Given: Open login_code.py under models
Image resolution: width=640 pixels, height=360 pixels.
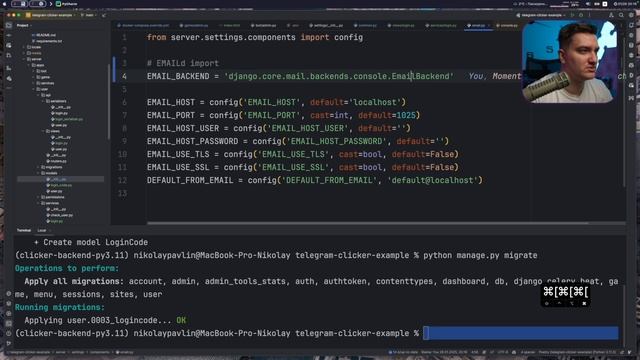Looking at the screenshot, I should [x=60, y=185].
